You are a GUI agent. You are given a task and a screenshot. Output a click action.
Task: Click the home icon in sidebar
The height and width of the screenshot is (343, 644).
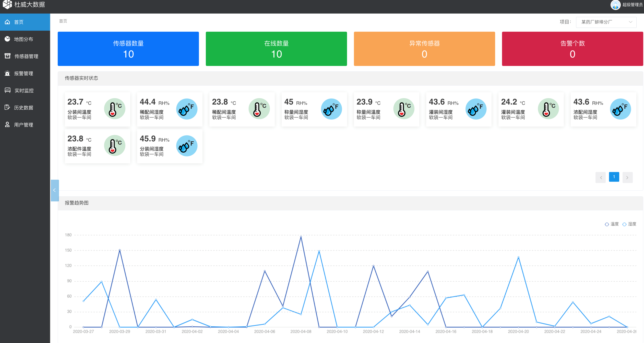pyautogui.click(x=7, y=22)
